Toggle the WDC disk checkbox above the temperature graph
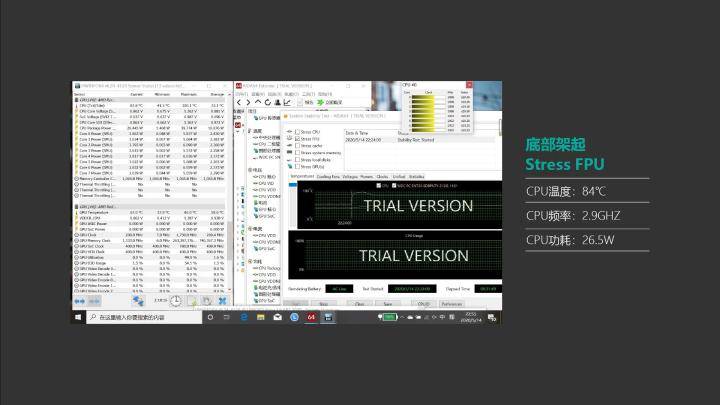 (394, 186)
